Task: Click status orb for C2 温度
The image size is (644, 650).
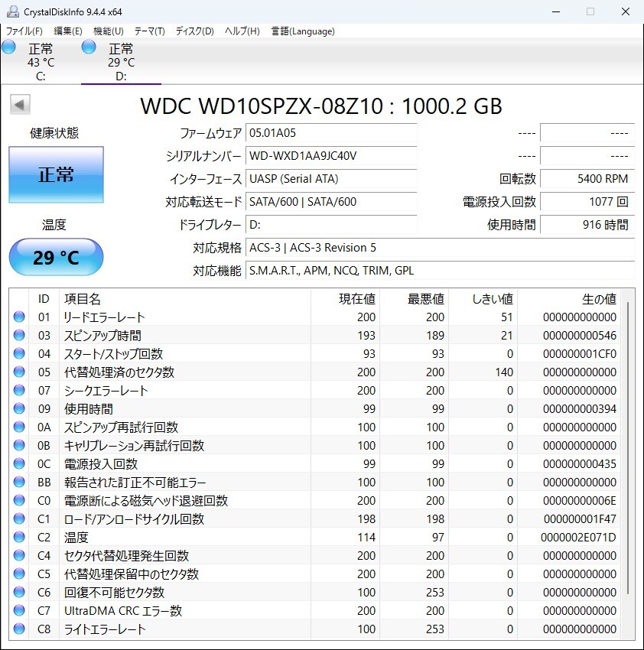Action: (19, 537)
